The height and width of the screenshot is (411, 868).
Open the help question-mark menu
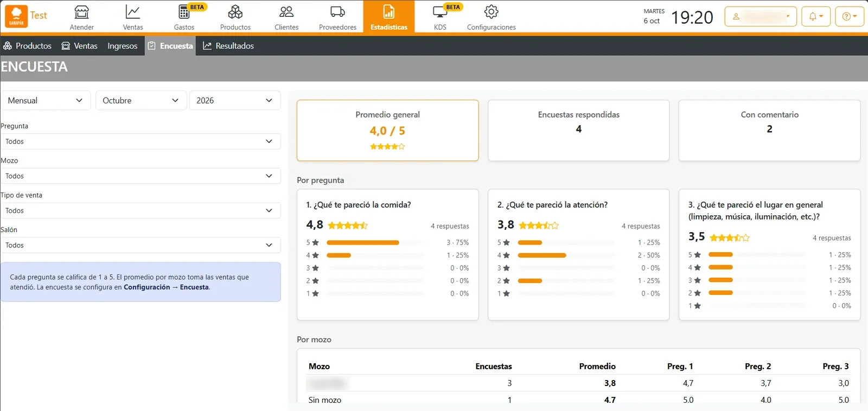pyautogui.click(x=850, y=16)
